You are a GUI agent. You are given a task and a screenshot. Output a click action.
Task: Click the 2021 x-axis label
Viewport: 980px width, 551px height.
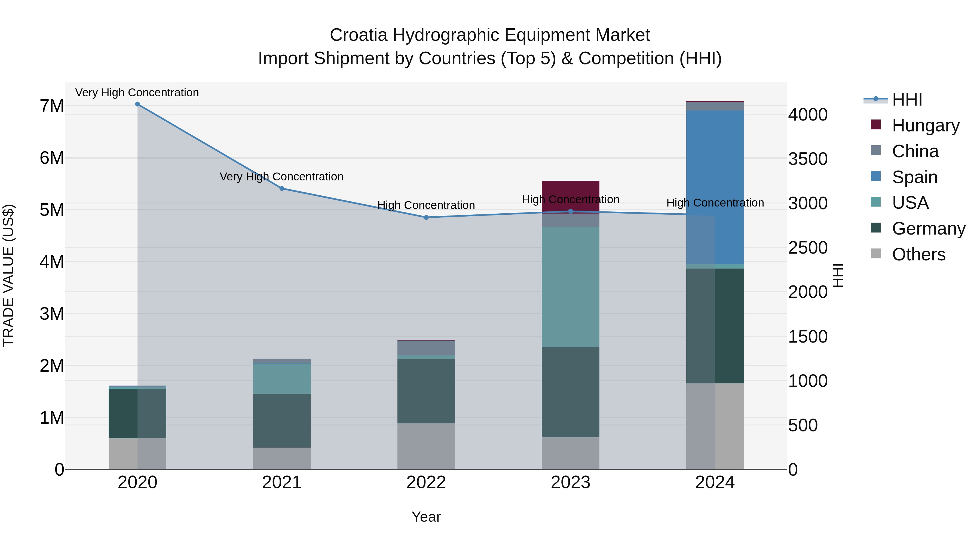[282, 482]
